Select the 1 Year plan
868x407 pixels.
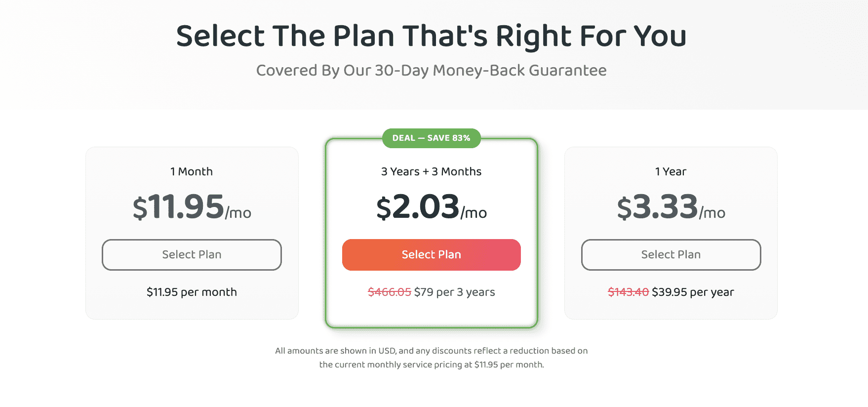click(x=671, y=255)
